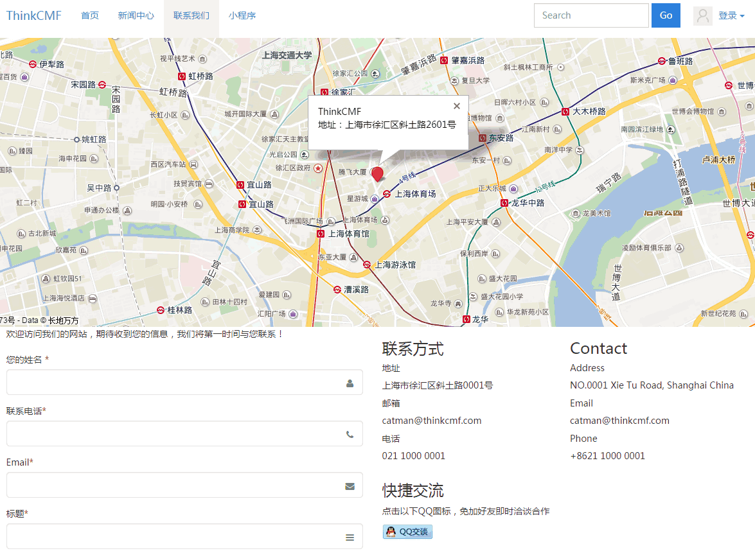Viewport: 755px width, 560px height.
Task: Focus the Search input field
Action: coord(591,16)
